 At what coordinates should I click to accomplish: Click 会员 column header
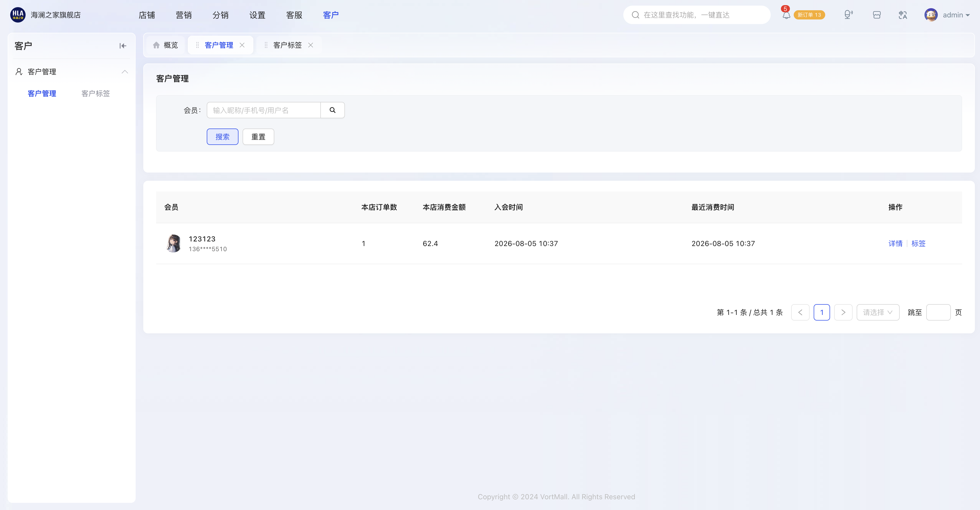(x=171, y=207)
